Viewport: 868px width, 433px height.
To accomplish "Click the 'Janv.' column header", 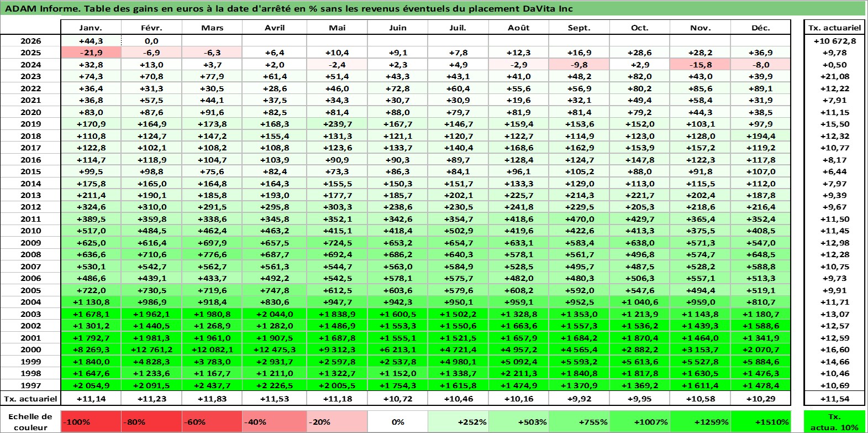I will point(91,28).
